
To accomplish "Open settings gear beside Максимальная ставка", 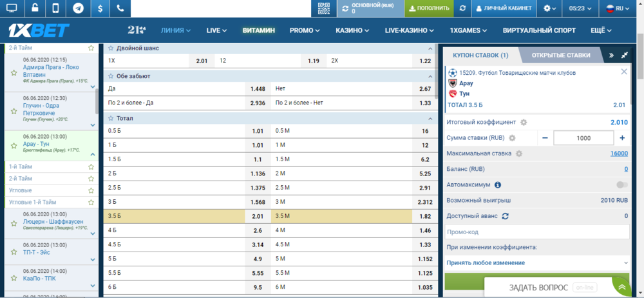I will pos(518,154).
